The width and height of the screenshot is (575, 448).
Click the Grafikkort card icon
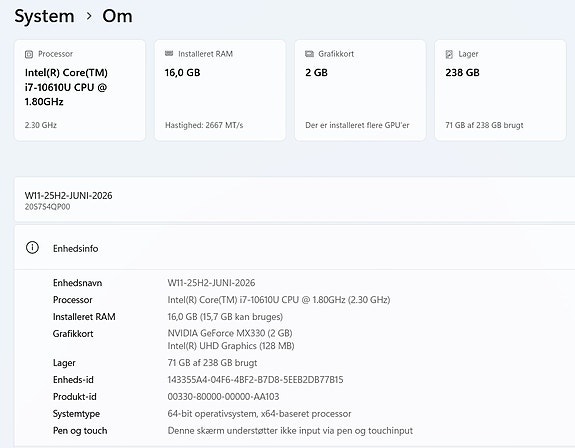pyautogui.click(x=309, y=54)
